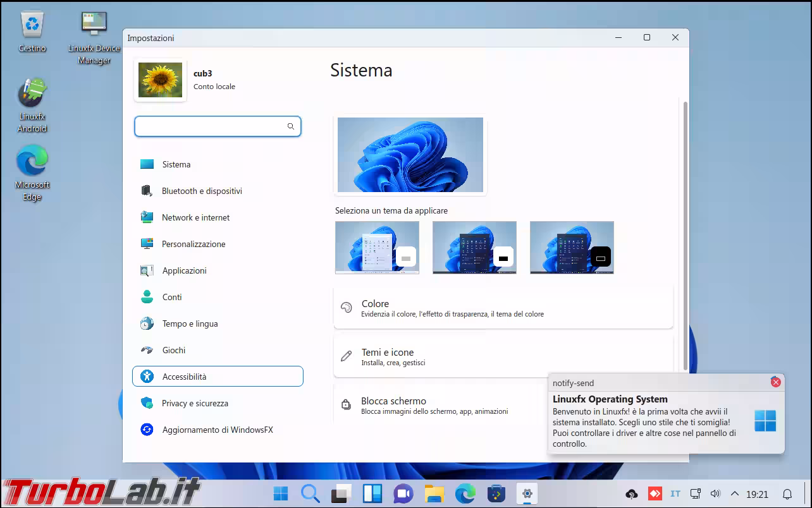Open Temi e icone settings card

tap(503, 356)
